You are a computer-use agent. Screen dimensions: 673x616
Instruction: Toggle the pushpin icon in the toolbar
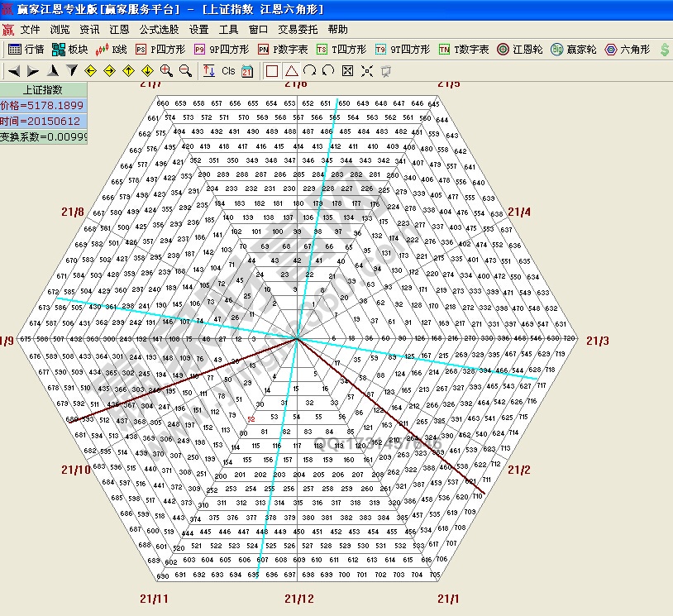[385, 71]
